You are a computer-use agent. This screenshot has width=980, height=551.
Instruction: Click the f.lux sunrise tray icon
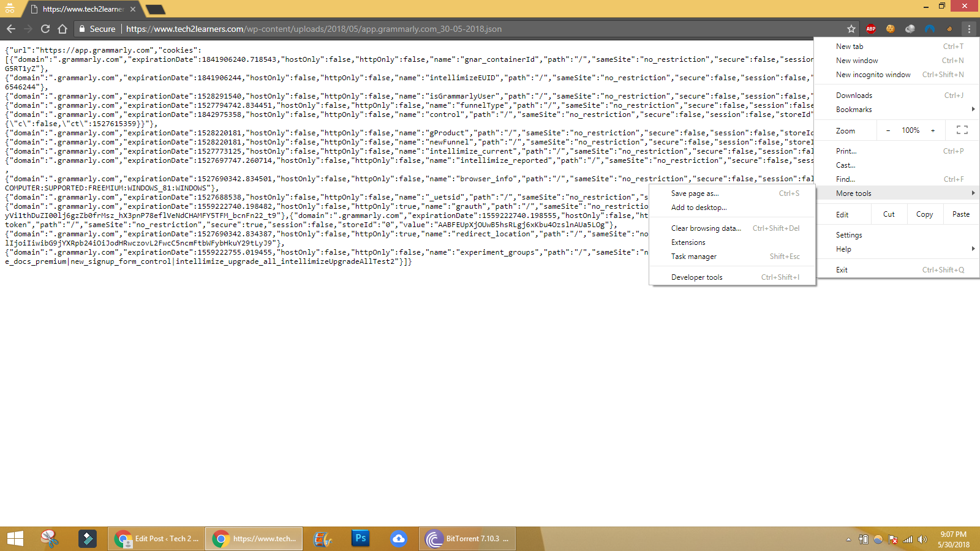pos(878,539)
